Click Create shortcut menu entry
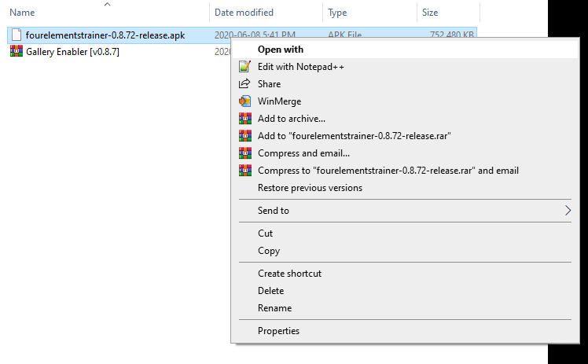588x364 pixels. point(289,274)
